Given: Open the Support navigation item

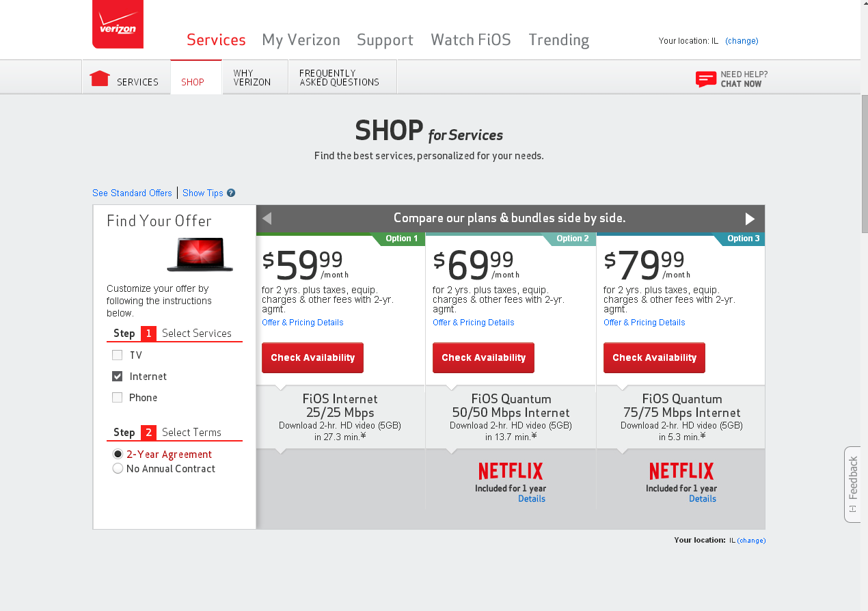Looking at the screenshot, I should (385, 40).
